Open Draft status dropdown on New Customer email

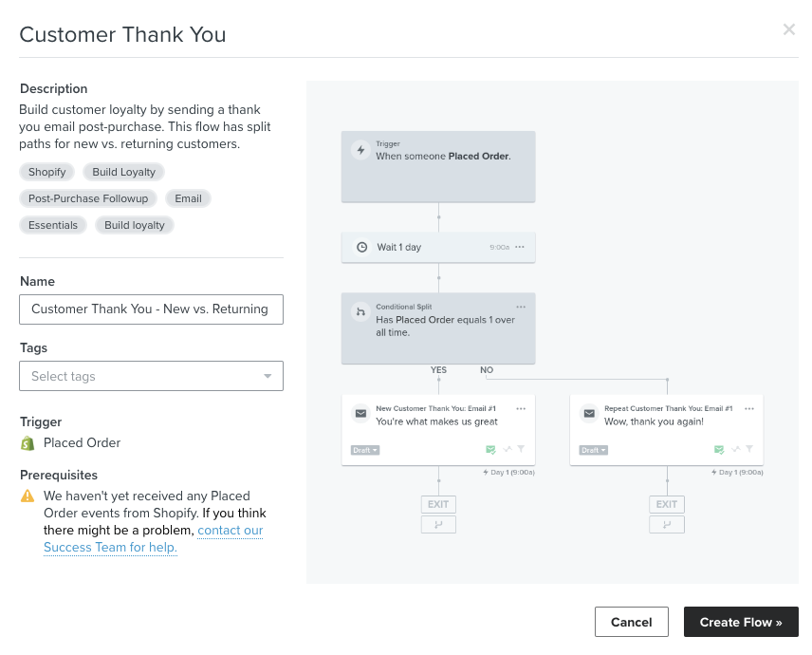coord(365,450)
